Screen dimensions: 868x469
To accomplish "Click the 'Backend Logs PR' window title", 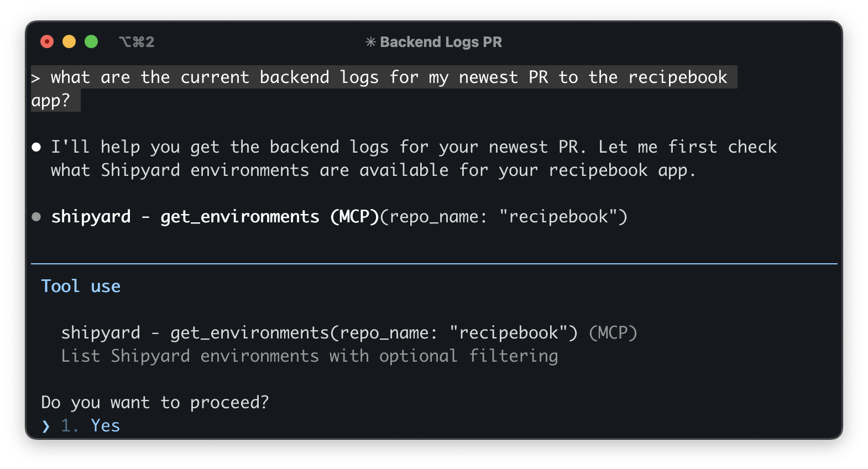I will pyautogui.click(x=441, y=42).
